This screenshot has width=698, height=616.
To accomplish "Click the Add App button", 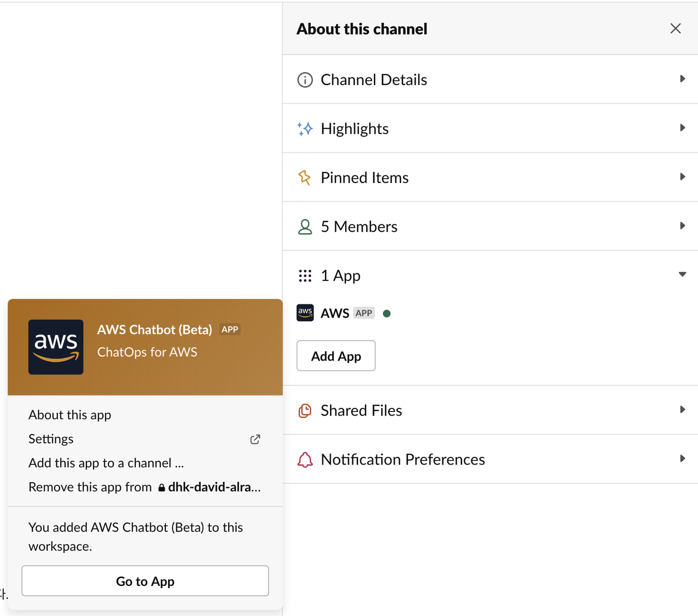I will click(336, 356).
